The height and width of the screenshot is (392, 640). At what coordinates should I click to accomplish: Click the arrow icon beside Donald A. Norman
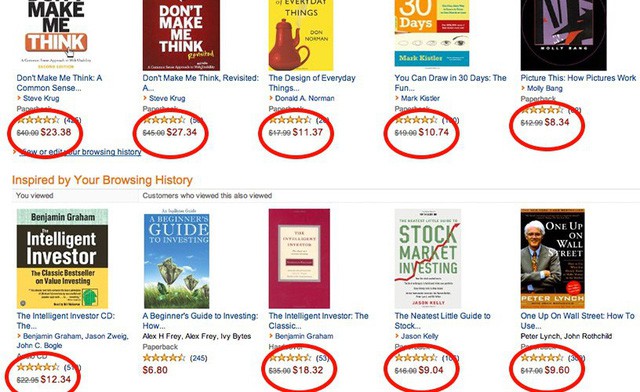tap(271, 98)
